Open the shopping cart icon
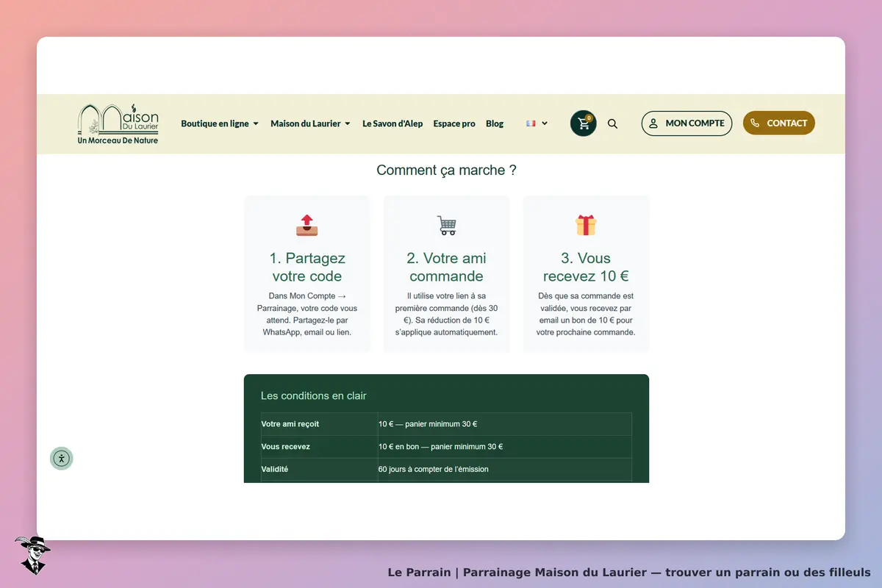 [x=584, y=123]
